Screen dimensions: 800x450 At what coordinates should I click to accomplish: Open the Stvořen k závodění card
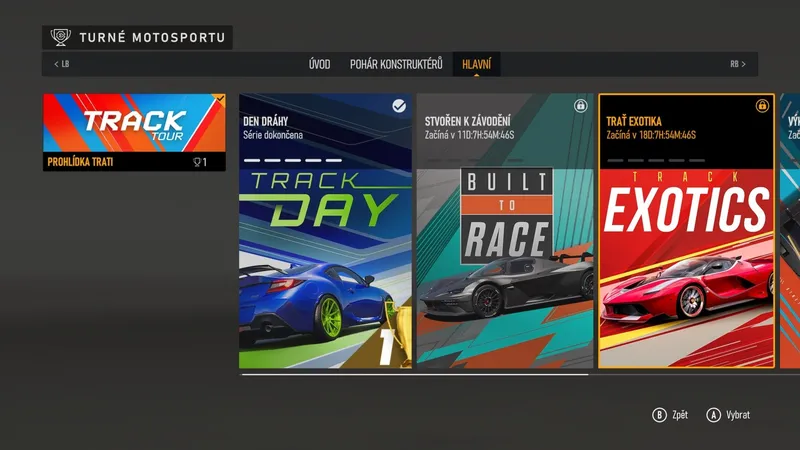tap(505, 231)
